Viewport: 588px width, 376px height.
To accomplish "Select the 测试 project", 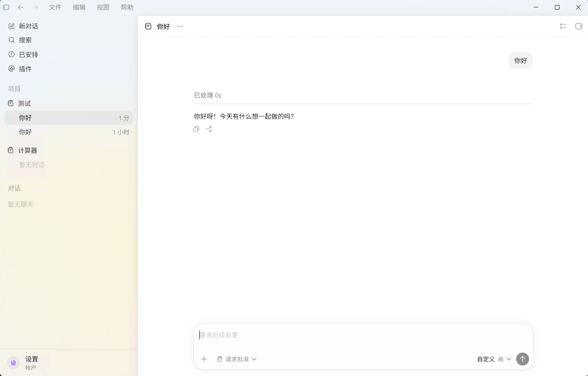I will (69, 103).
